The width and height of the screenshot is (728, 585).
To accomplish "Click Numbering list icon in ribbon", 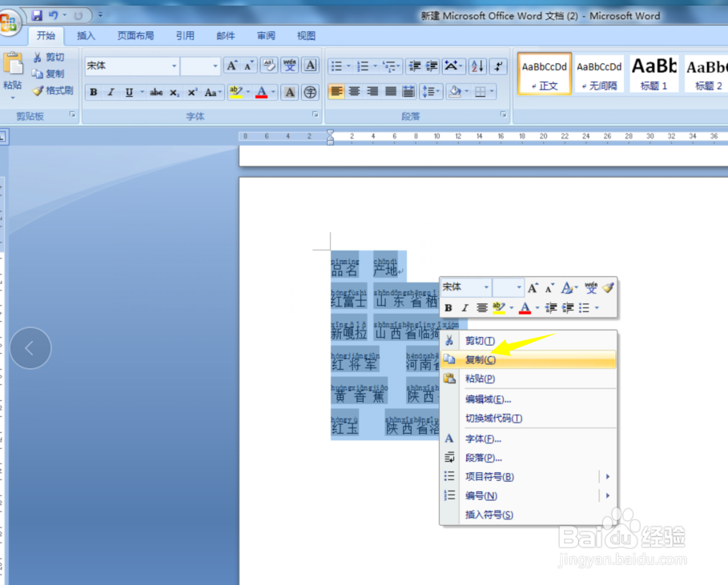I will (x=363, y=66).
